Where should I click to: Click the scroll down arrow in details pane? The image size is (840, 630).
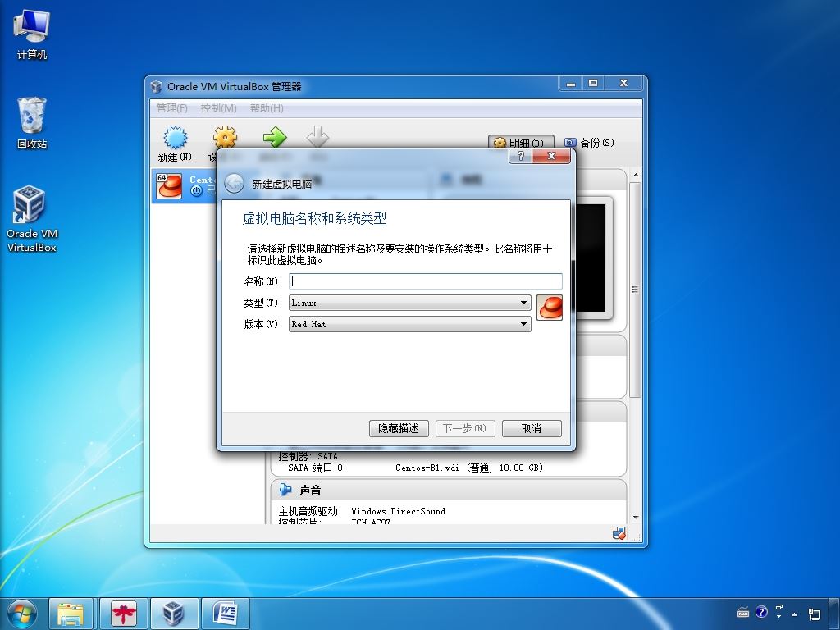point(636,517)
